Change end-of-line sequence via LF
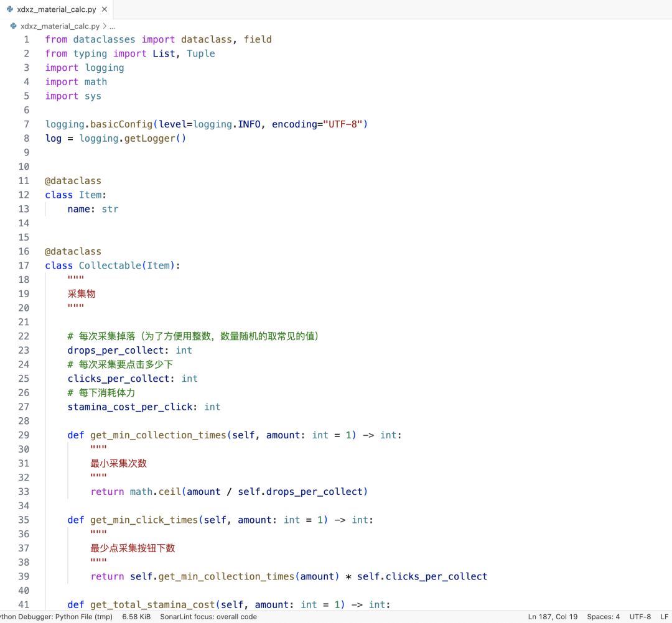The height and width of the screenshot is (623, 672). [664, 617]
